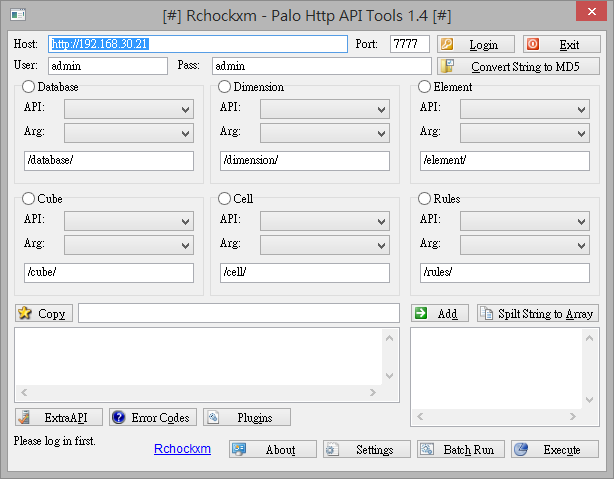Click the Exit button label
This screenshot has width=614, height=479.
(569, 45)
